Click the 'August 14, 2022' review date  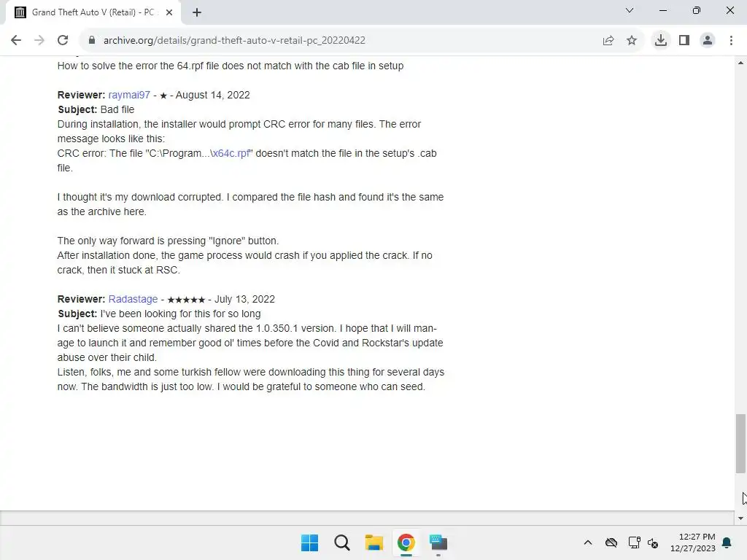212,95
